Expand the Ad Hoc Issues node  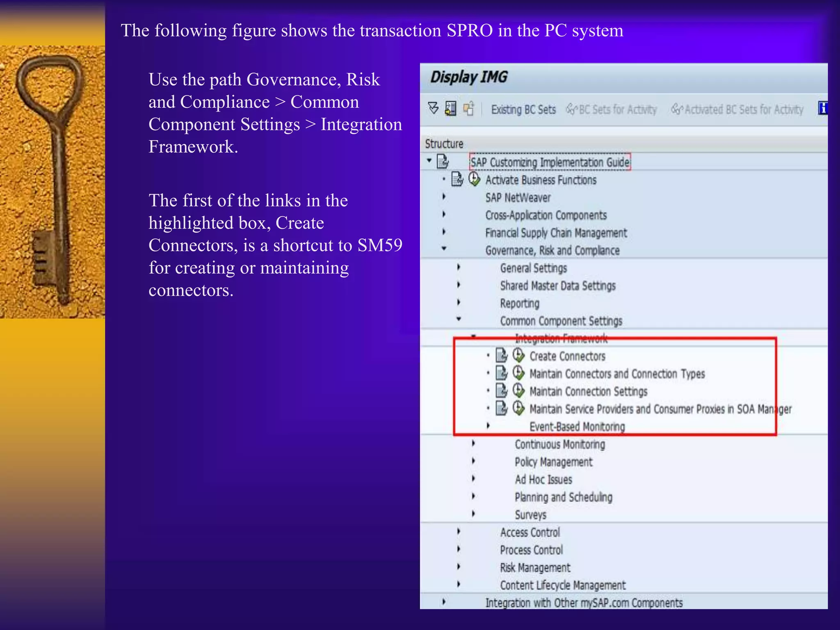point(473,479)
